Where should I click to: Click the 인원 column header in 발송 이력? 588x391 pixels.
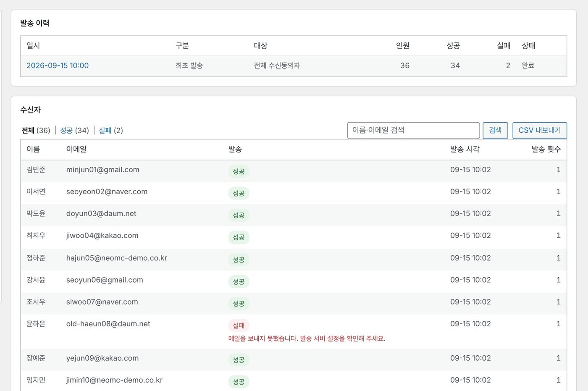(x=403, y=46)
